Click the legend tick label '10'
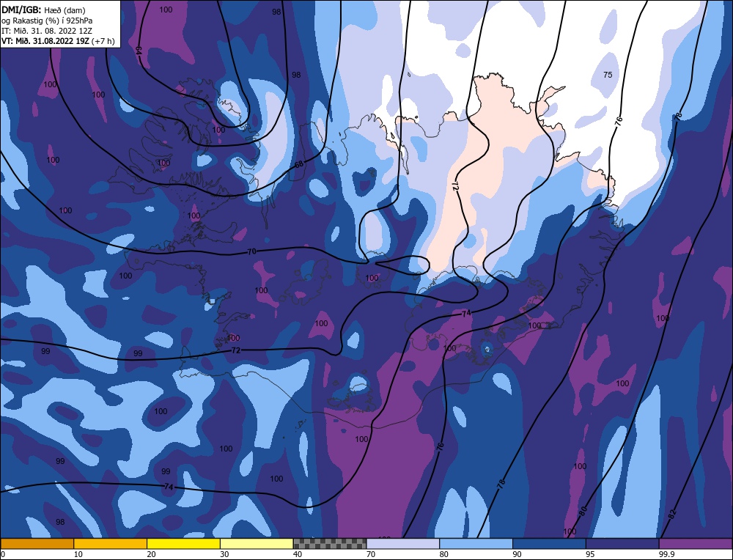Image resolution: width=733 pixels, height=560 pixels. pyautogui.click(x=78, y=554)
